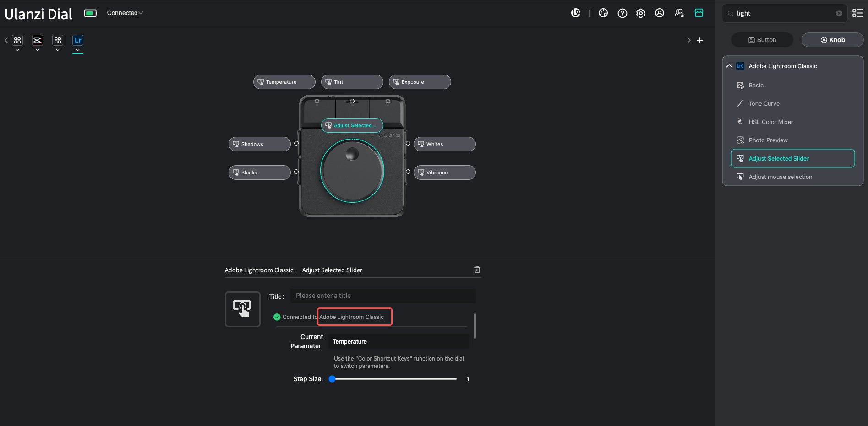Click the Tint key assignment

tap(352, 82)
